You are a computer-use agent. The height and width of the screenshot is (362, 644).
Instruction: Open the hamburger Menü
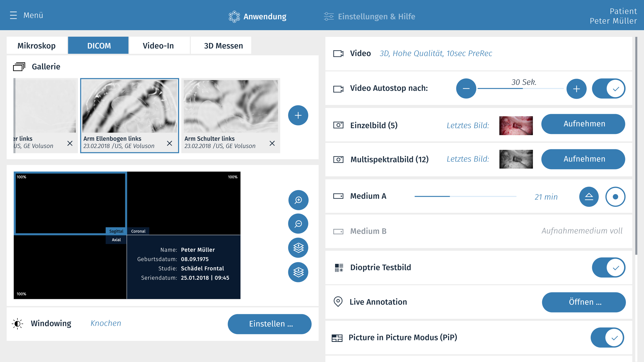[13, 15]
